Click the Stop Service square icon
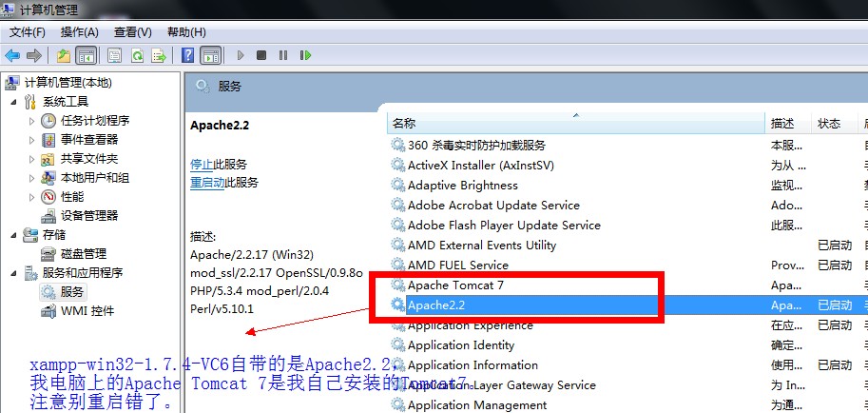Viewport: 868px width, 413px height. (x=261, y=55)
